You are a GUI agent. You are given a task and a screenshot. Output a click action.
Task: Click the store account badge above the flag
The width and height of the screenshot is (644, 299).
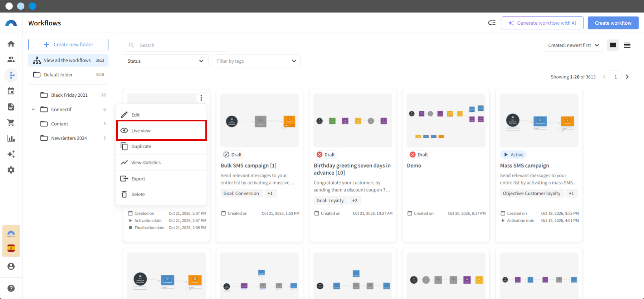pyautogui.click(x=11, y=233)
